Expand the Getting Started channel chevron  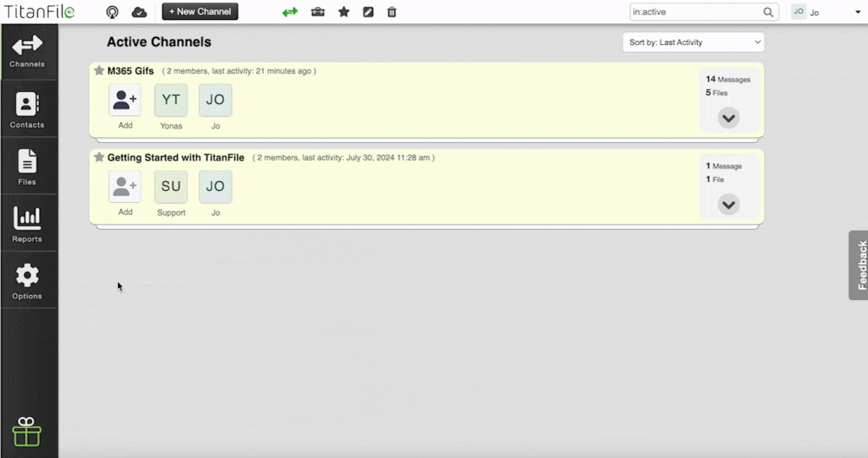[x=728, y=205]
